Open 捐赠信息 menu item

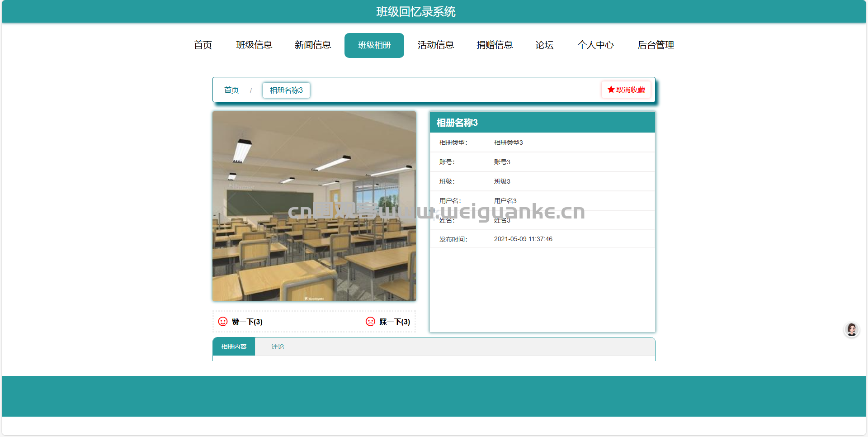tap(495, 45)
